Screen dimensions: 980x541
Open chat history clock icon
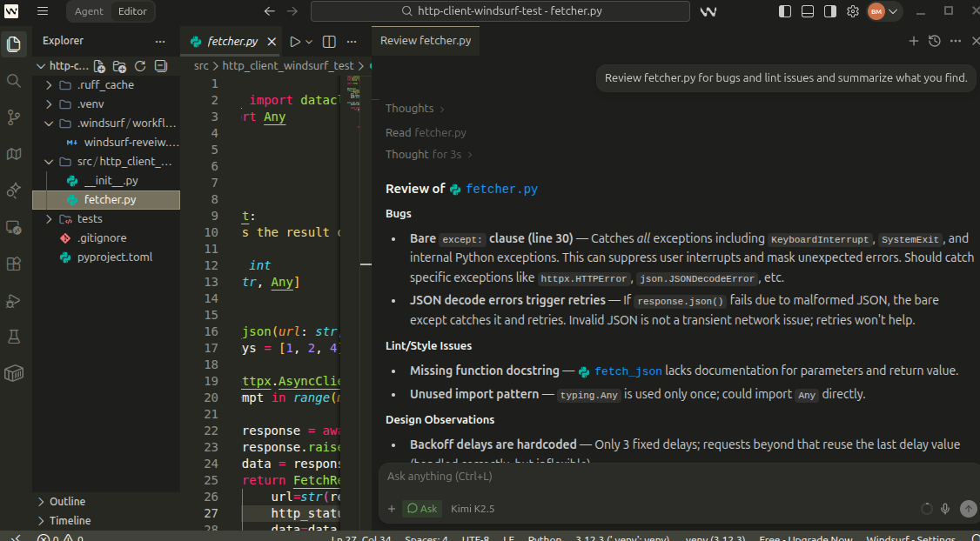point(935,41)
